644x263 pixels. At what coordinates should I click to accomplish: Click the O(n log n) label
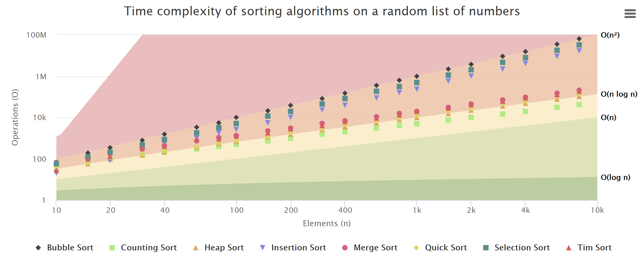tap(619, 94)
